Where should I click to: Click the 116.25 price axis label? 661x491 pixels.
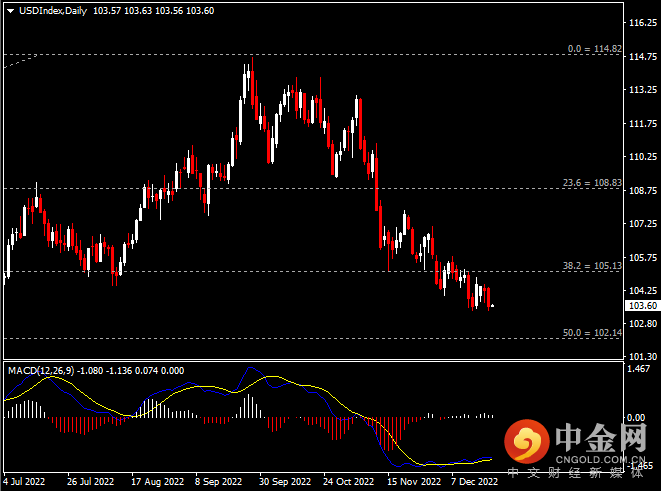[640, 22]
